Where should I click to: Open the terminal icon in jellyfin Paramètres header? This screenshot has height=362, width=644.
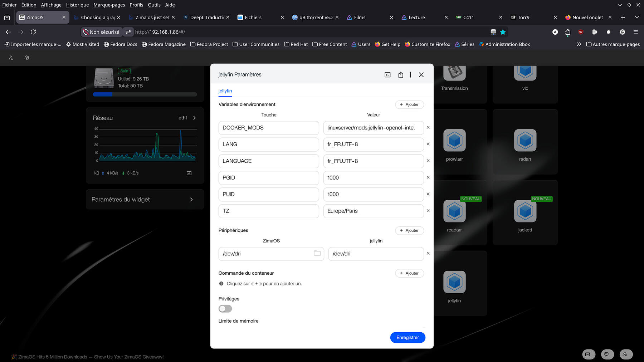pyautogui.click(x=387, y=75)
